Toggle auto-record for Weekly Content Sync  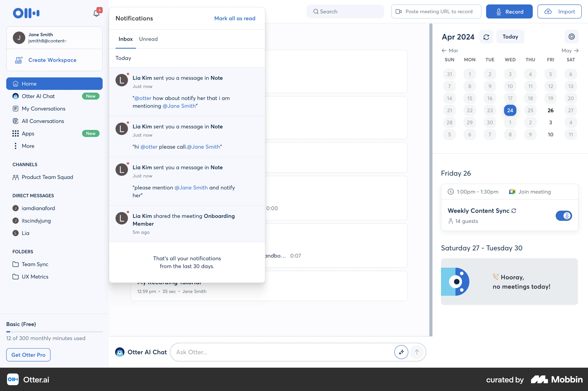pos(563,216)
